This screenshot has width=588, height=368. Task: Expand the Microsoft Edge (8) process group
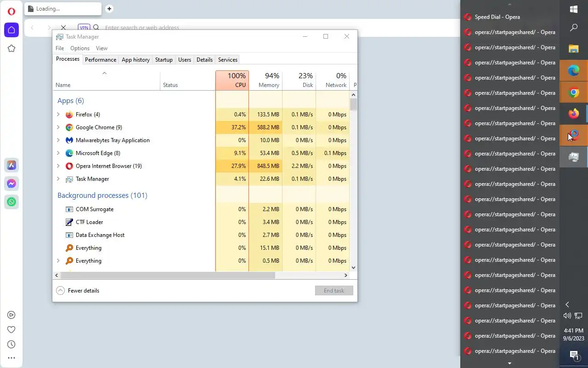(58, 153)
